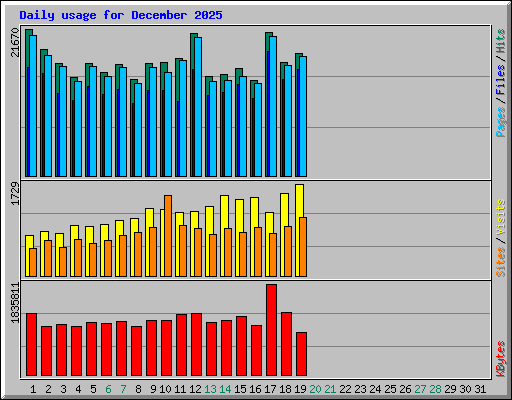Click the '1835811' axis label

pos(15,303)
